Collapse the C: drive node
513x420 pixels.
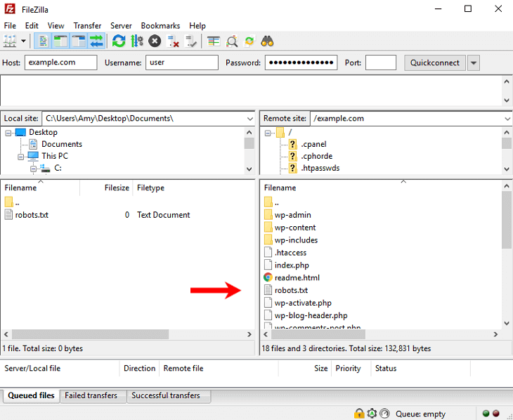(33, 169)
